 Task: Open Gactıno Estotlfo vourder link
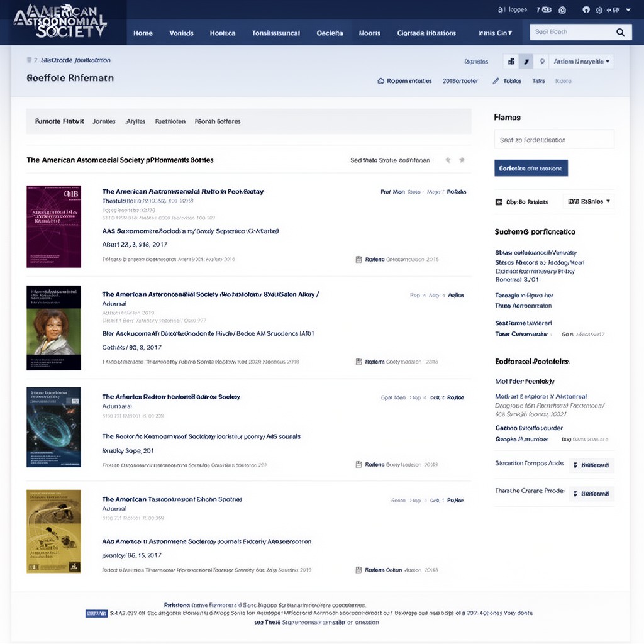528,428
